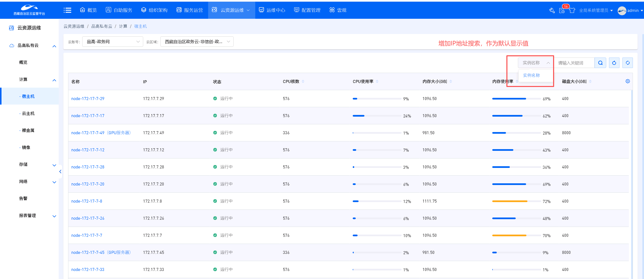
Task: Open task list icon with 16 badge
Action: [x=562, y=11]
